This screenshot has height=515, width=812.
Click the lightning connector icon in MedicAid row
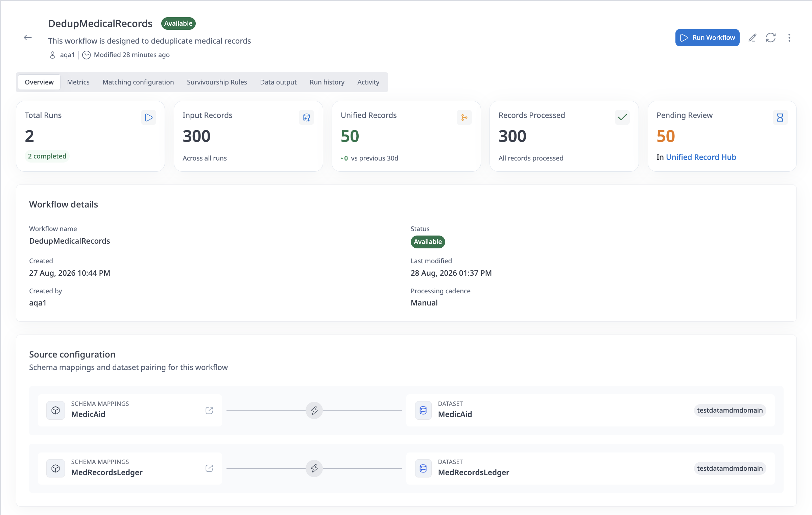coord(314,410)
